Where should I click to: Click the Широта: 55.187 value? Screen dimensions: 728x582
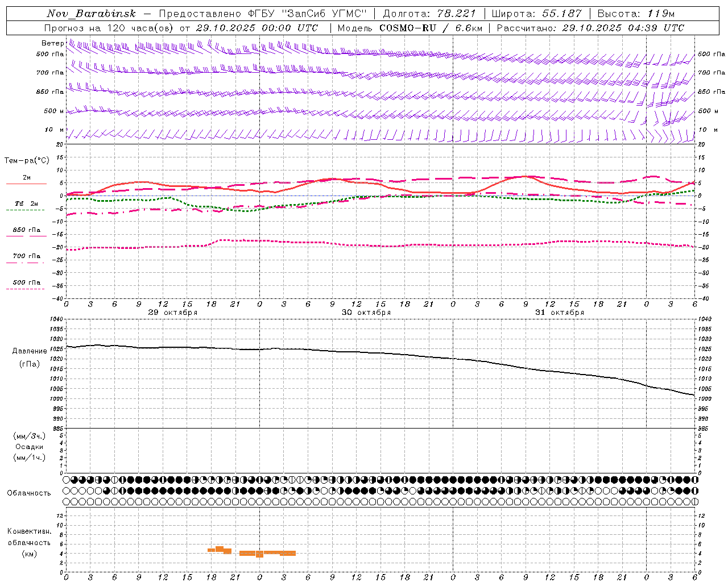(x=536, y=14)
